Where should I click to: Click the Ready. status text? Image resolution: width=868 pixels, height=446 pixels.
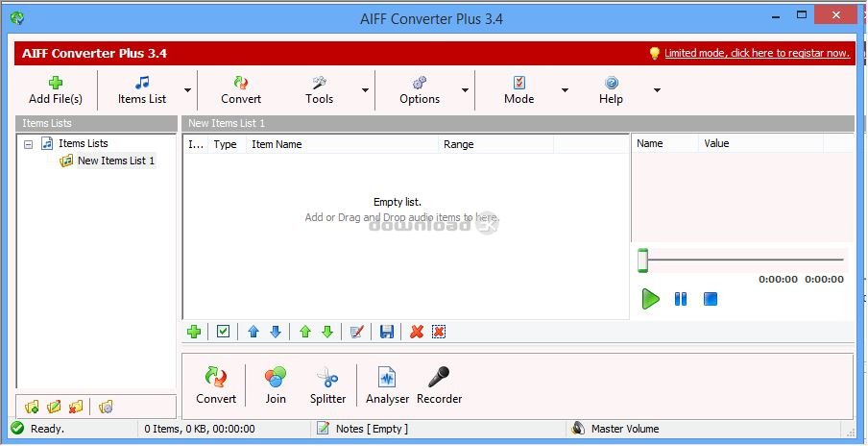47,429
